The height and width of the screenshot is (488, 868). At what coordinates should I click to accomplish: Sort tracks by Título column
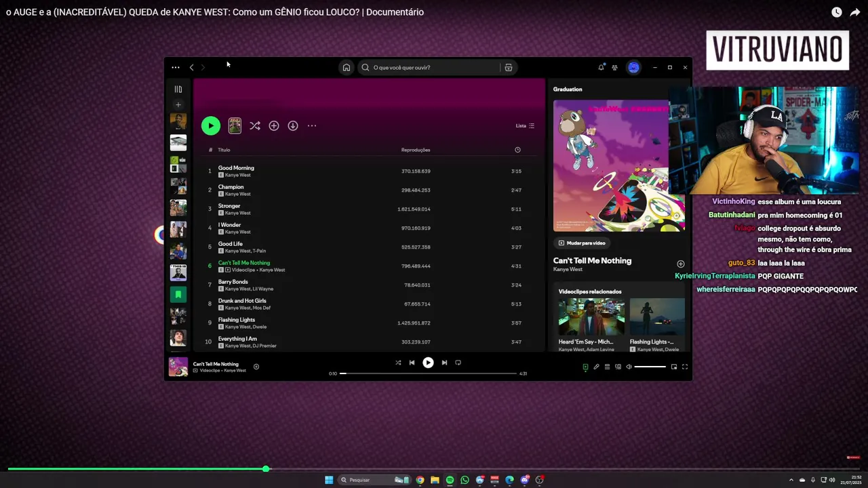224,150
